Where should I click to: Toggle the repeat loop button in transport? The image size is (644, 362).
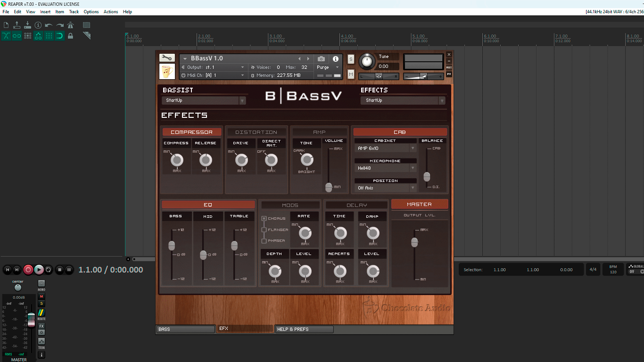pyautogui.click(x=48, y=270)
